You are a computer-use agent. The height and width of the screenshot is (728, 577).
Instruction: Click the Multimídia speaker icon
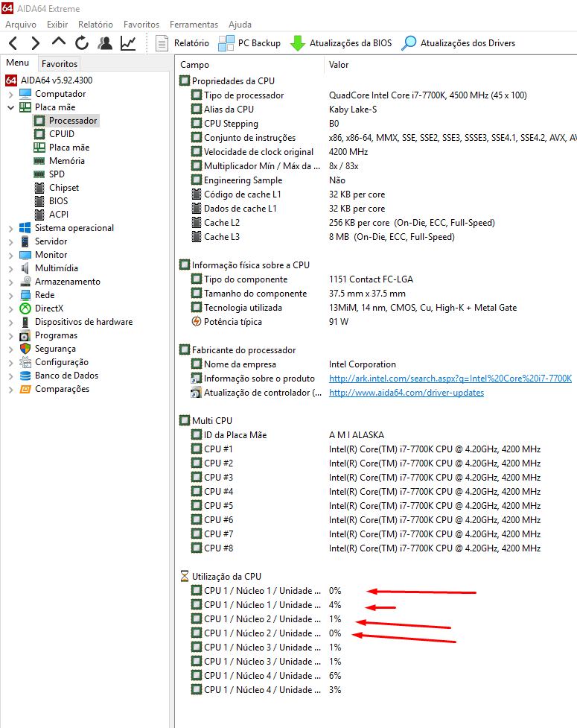coord(25,268)
